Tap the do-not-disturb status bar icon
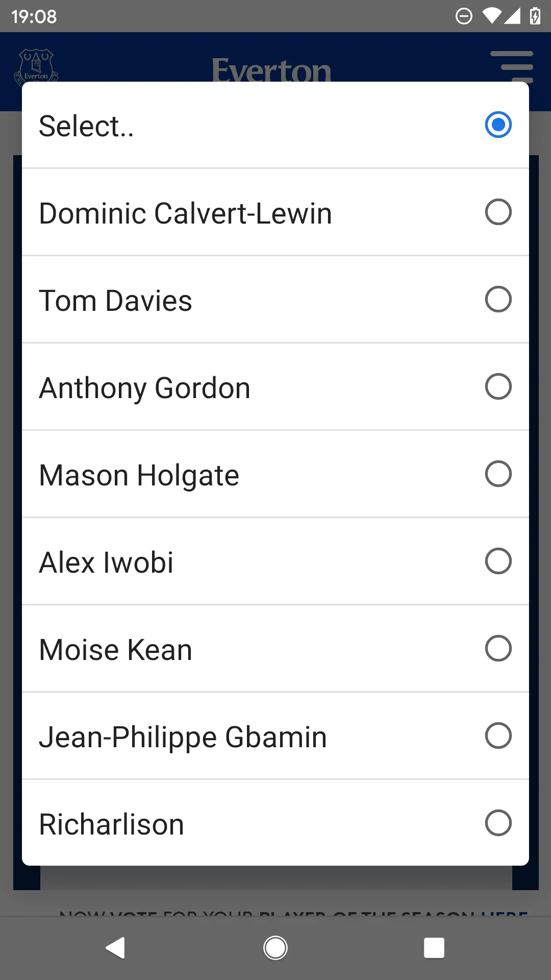Screen dimensions: 551x980 coord(464,16)
